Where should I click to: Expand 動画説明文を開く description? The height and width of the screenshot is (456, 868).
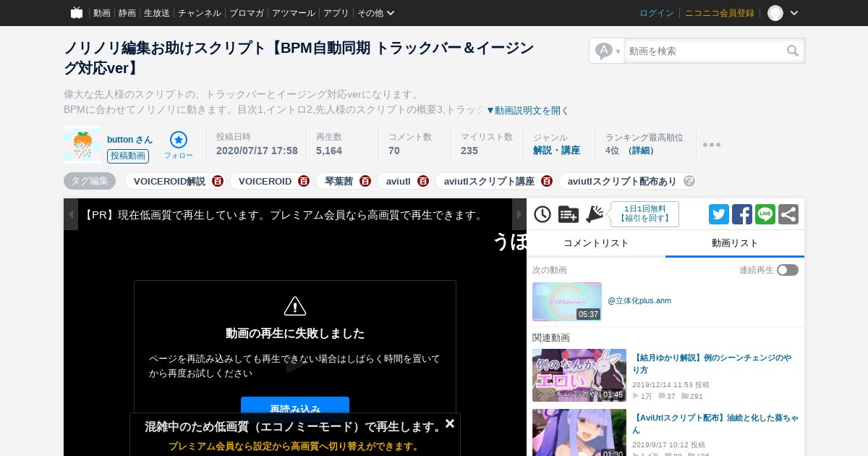click(x=528, y=110)
